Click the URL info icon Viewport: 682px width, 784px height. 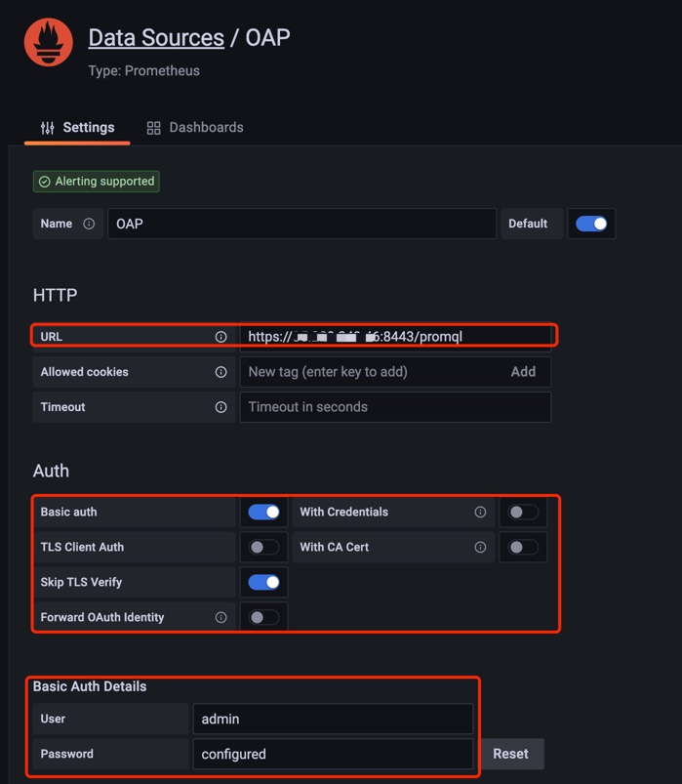[221, 337]
